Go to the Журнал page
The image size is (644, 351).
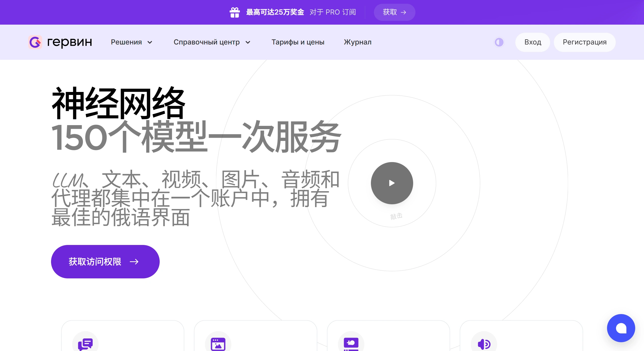pos(358,42)
